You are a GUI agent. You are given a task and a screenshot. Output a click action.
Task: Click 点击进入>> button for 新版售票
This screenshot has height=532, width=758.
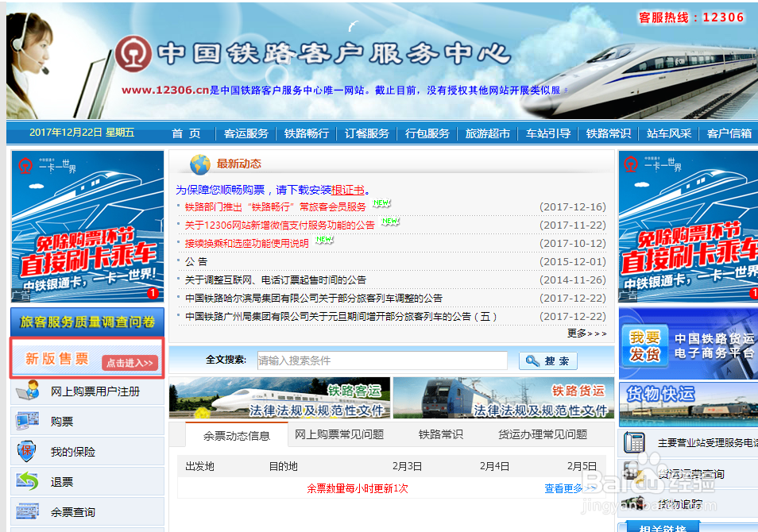pos(130,363)
